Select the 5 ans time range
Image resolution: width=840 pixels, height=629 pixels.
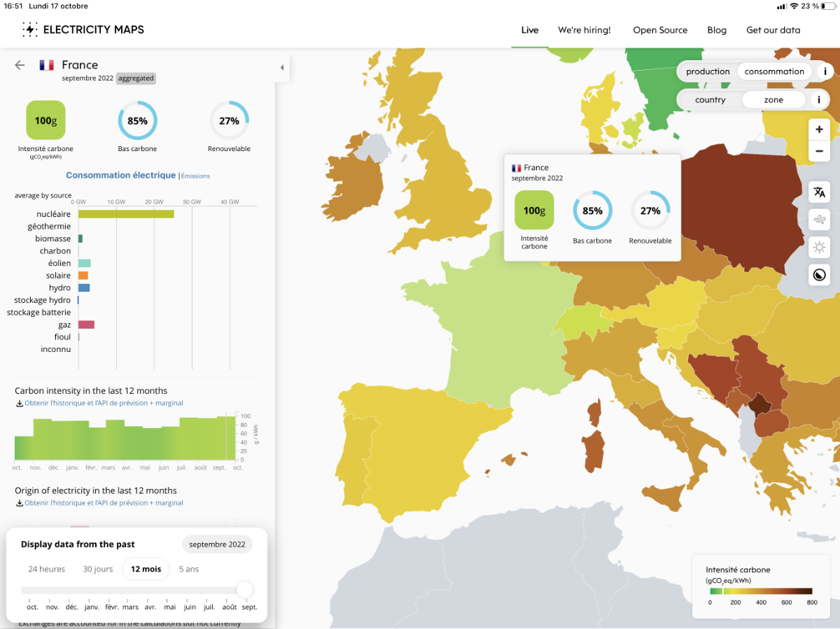click(189, 569)
